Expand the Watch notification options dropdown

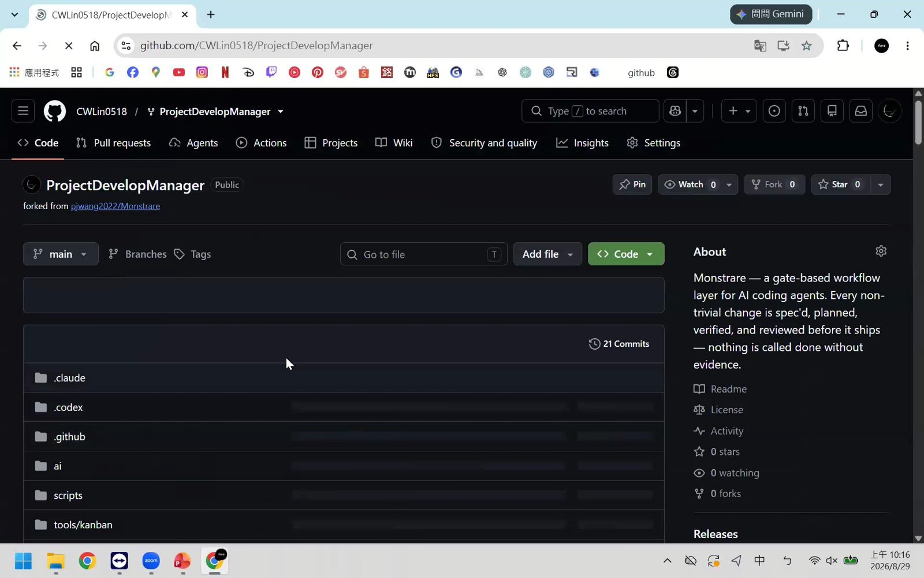coord(729,184)
